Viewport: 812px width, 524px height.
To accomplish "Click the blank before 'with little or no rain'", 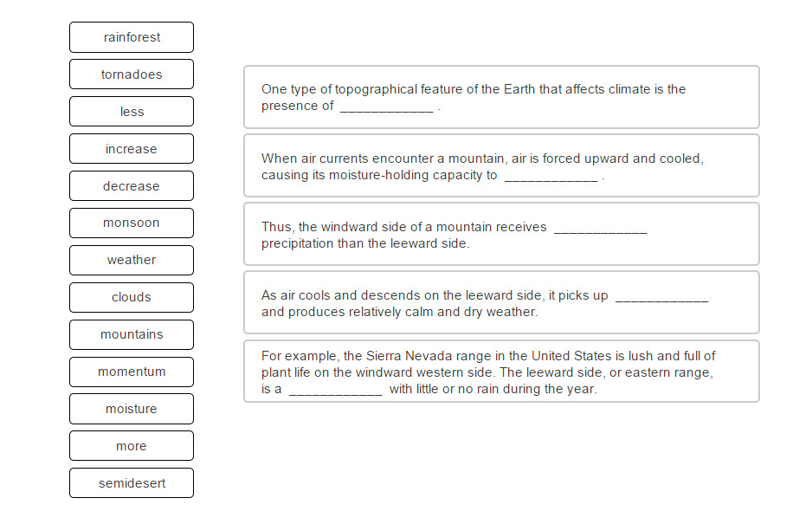I will (336, 391).
